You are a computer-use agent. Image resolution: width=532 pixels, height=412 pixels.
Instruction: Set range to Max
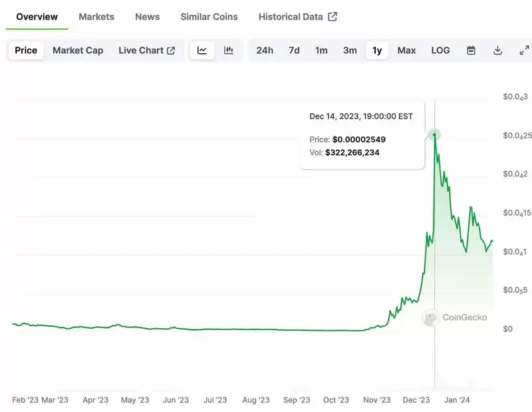click(x=406, y=51)
